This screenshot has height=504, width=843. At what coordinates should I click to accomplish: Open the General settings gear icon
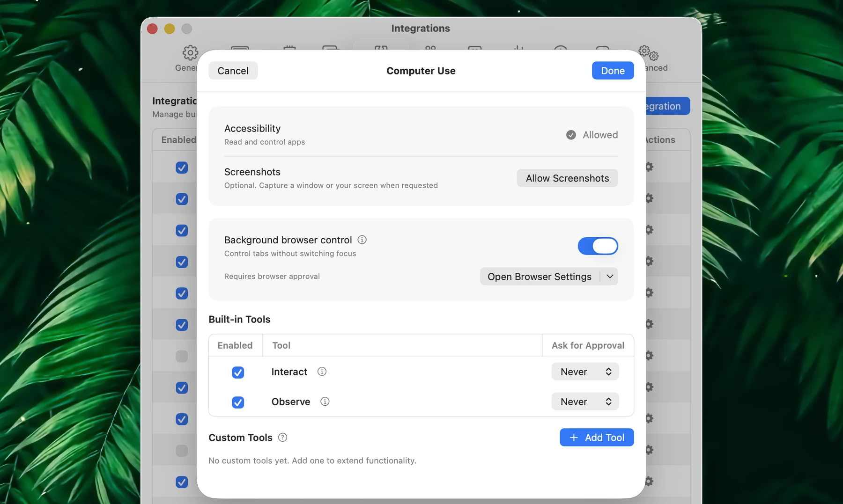[x=190, y=52]
